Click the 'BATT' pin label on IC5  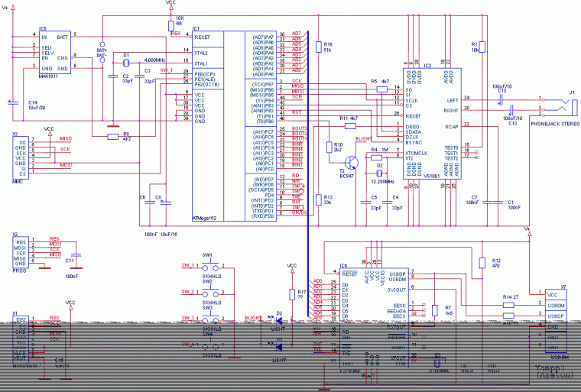(x=62, y=37)
